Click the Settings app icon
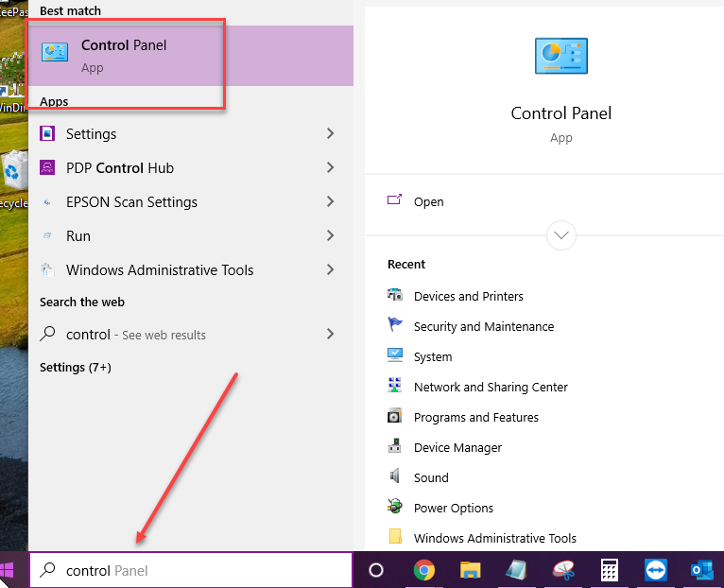This screenshot has height=588, width=724. pyautogui.click(x=47, y=133)
